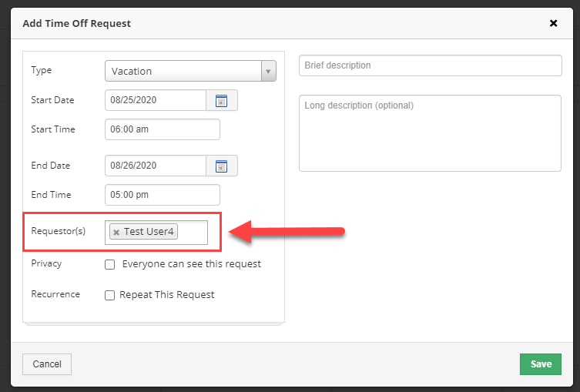Focus the Start Date field 08/25/2020
Image resolution: width=580 pixels, height=392 pixels.
click(155, 101)
